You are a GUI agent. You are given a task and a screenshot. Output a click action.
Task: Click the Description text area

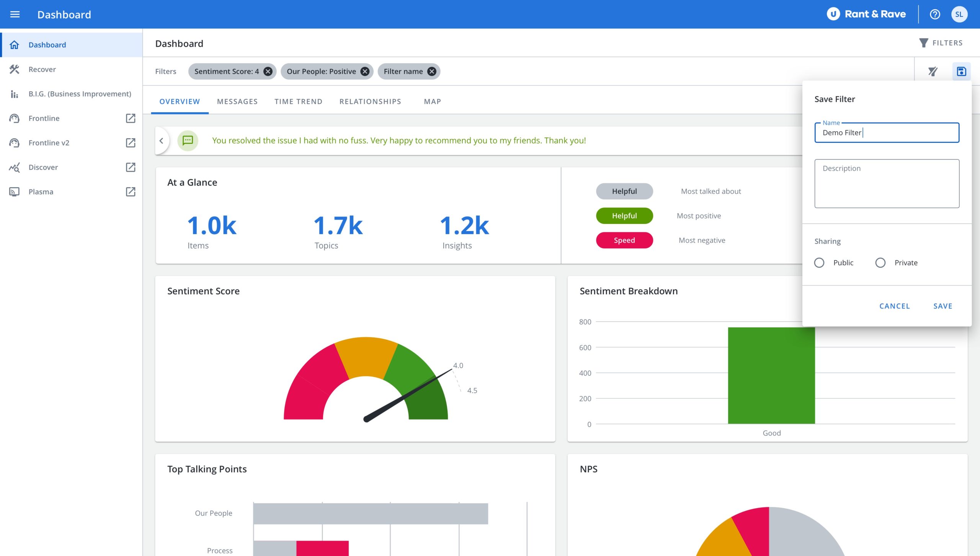(x=887, y=184)
